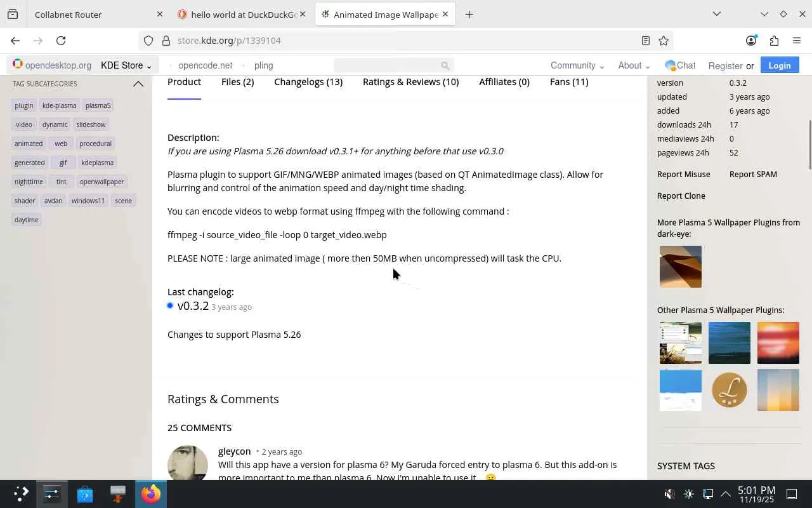Close the Animated Image Wallpaper tab
The height and width of the screenshot is (508, 812).
coord(445,14)
